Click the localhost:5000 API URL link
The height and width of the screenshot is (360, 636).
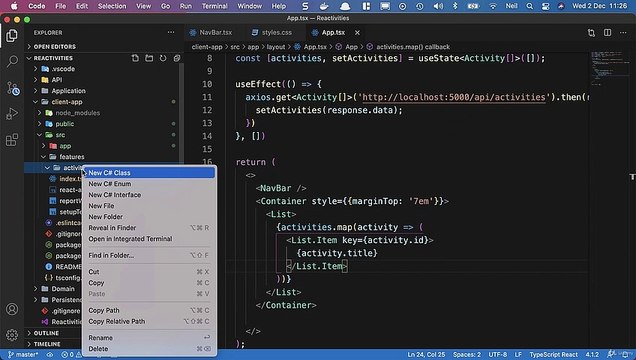453,97
